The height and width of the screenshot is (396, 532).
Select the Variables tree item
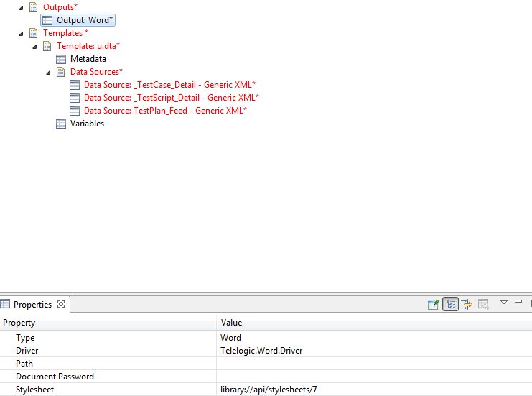[x=87, y=124]
